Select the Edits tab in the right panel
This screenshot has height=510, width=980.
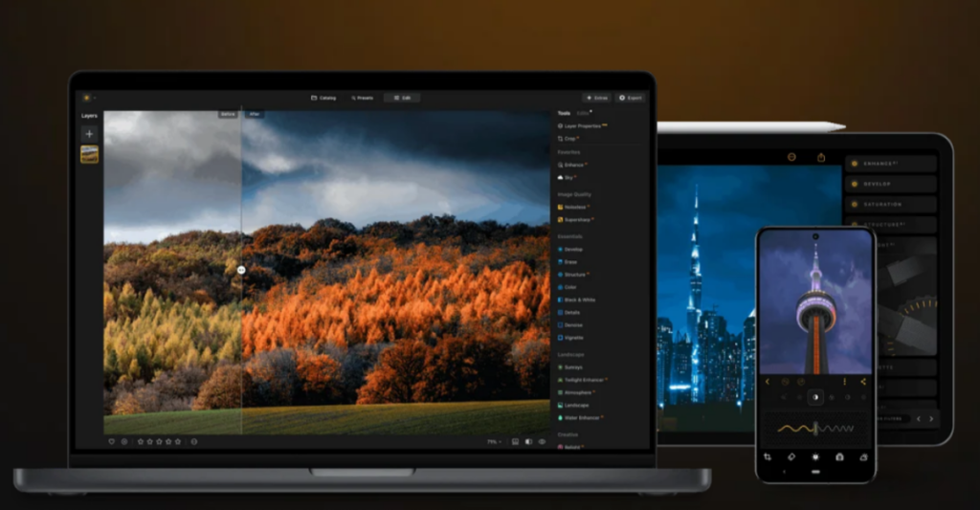click(583, 113)
